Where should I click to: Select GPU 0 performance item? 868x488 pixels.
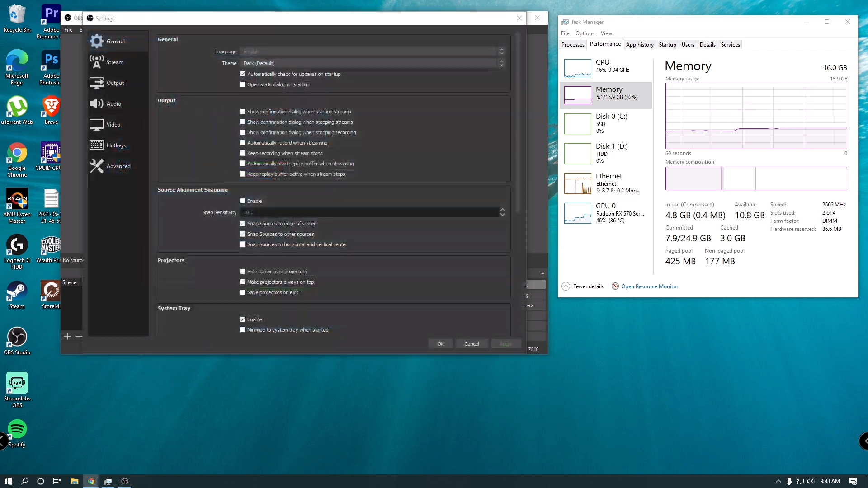(x=605, y=213)
